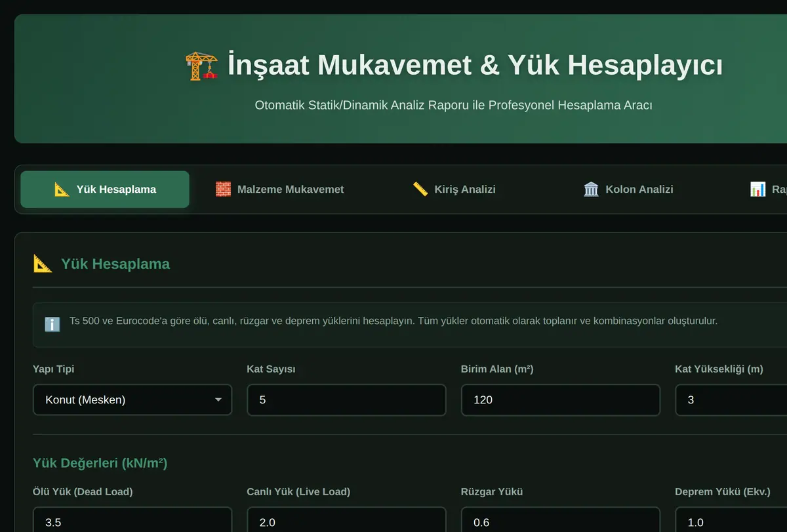The width and height of the screenshot is (787, 532).
Task: Click the crane icon in the header
Action: (x=202, y=66)
